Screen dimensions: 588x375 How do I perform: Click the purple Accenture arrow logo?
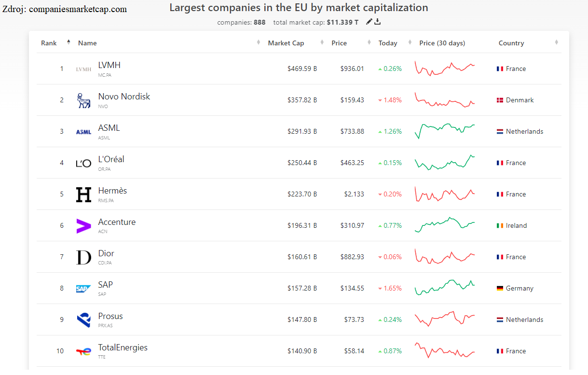click(83, 226)
